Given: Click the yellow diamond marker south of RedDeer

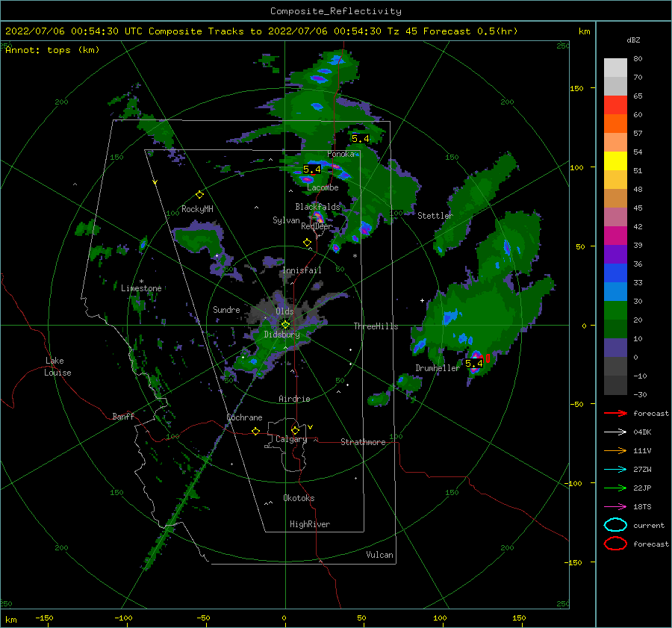Looking at the screenshot, I should 307,242.
